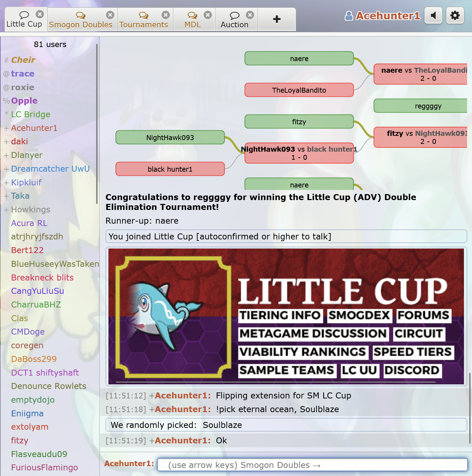
Task: Click user CangYuLiuSu in the user list
Action: pyautogui.click(x=38, y=291)
